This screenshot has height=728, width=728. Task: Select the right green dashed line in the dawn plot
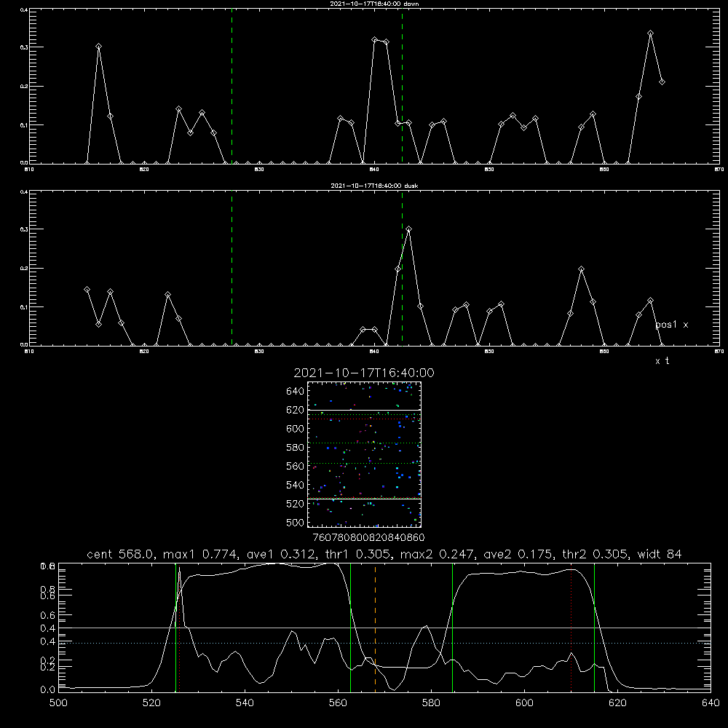click(402, 86)
